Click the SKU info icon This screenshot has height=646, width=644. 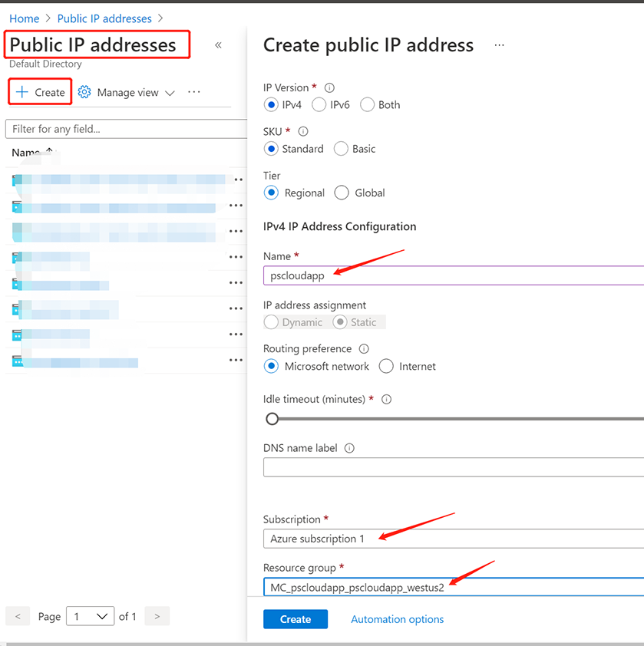pos(303,132)
